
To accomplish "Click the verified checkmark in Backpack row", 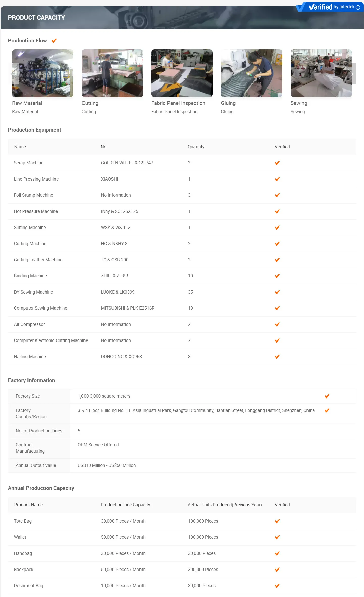I will coord(277,570).
